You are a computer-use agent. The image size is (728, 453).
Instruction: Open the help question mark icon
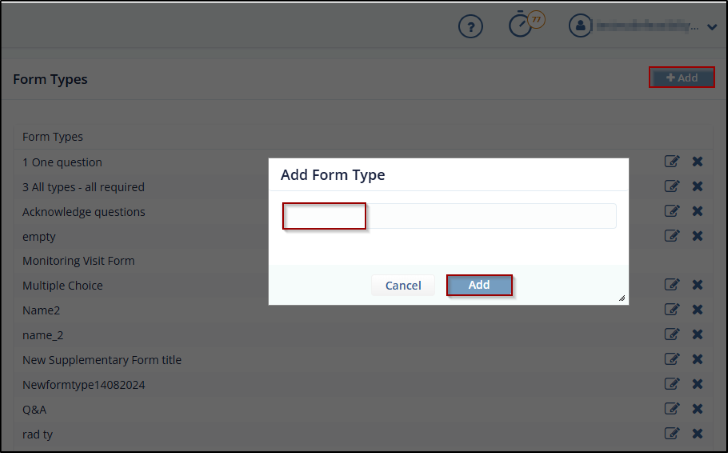(470, 27)
